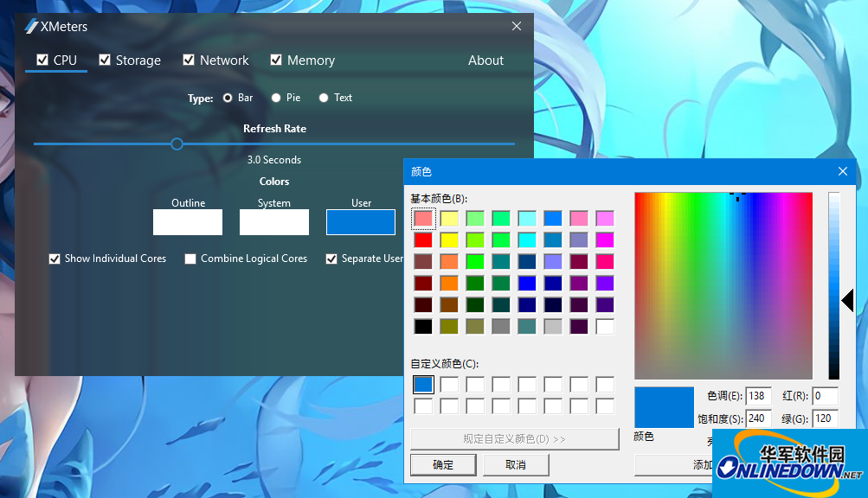
Task: Select the Text type radio button
Action: click(x=324, y=98)
